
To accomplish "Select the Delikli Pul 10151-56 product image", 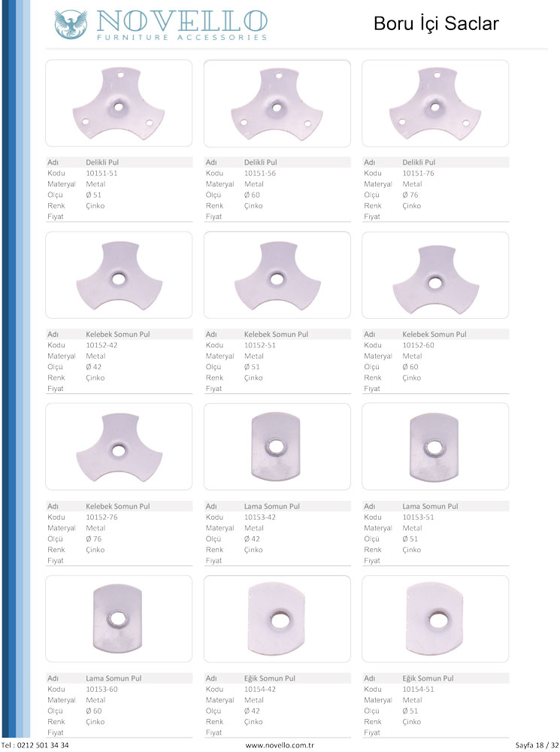I will pyautogui.click(x=277, y=104).
